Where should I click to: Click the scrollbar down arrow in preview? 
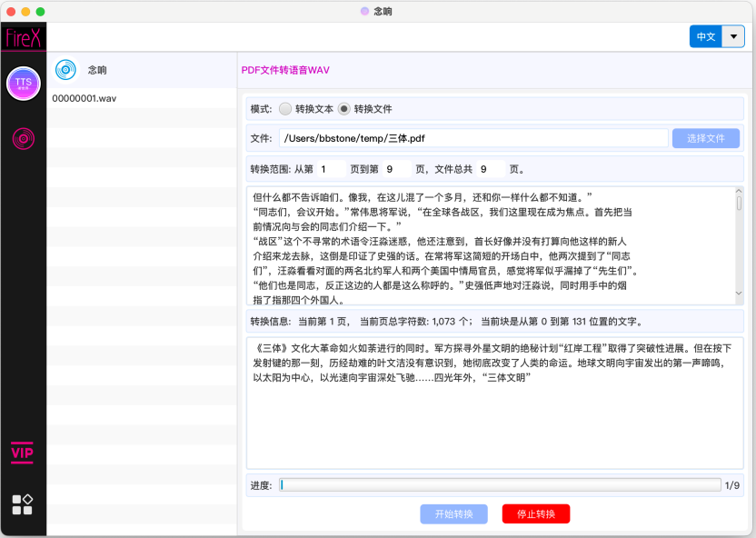coord(739,294)
